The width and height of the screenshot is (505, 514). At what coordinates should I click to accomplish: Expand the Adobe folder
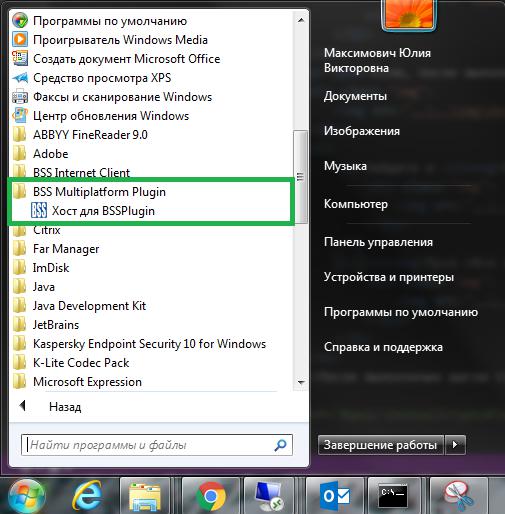41,154
